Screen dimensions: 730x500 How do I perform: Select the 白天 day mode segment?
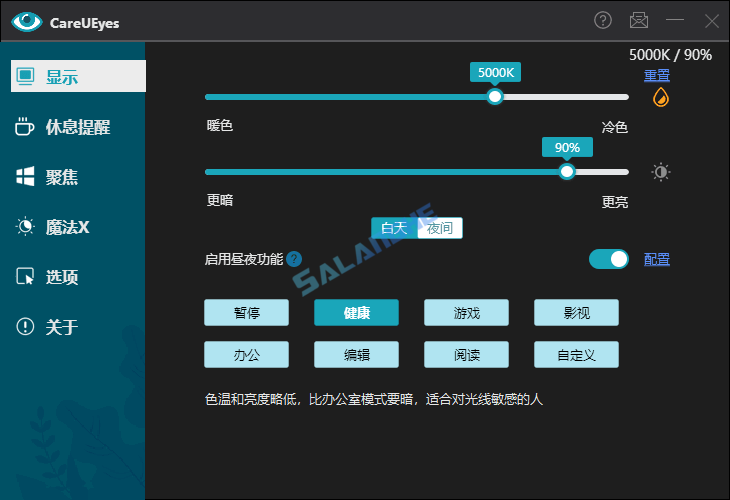pyautogui.click(x=394, y=228)
